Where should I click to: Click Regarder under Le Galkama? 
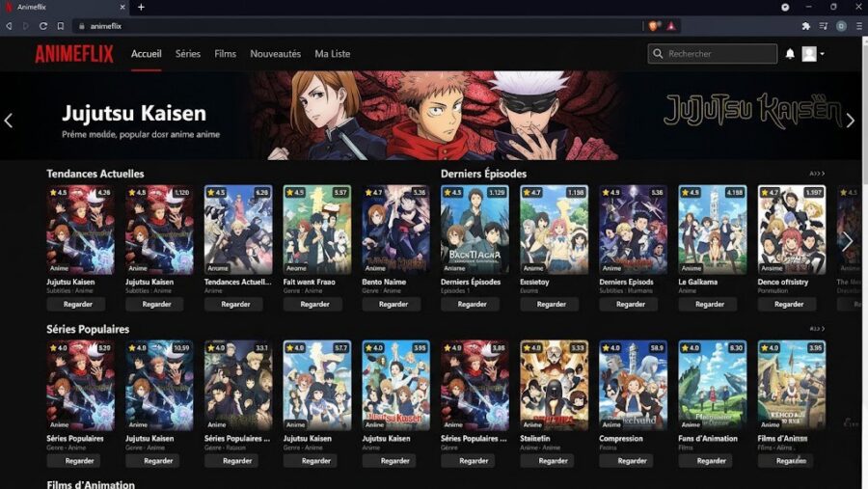[x=710, y=304]
